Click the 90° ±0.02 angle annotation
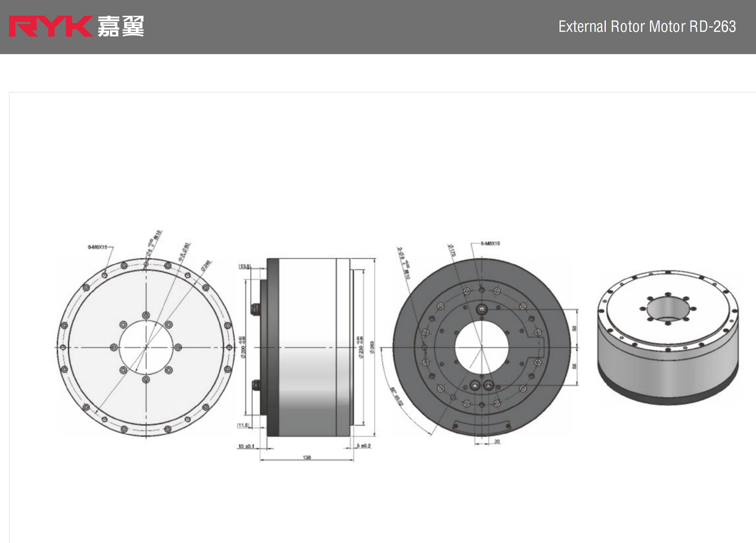 point(396,396)
